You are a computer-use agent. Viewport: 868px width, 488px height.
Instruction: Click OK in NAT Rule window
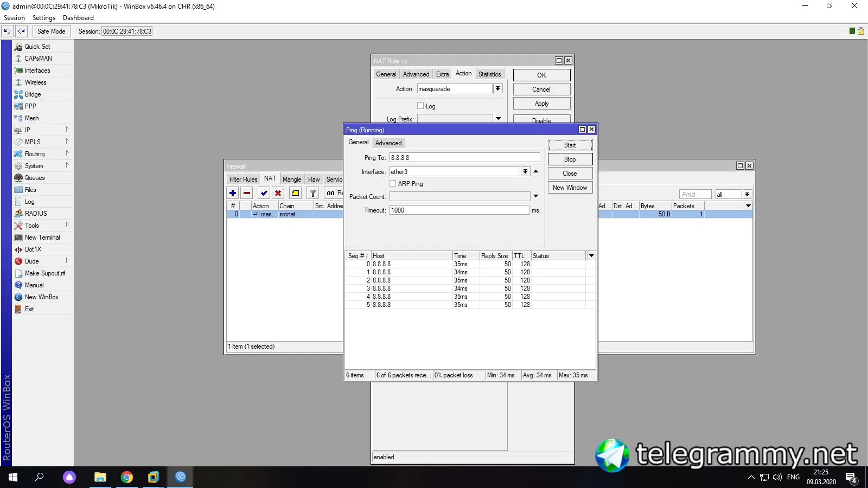541,75
